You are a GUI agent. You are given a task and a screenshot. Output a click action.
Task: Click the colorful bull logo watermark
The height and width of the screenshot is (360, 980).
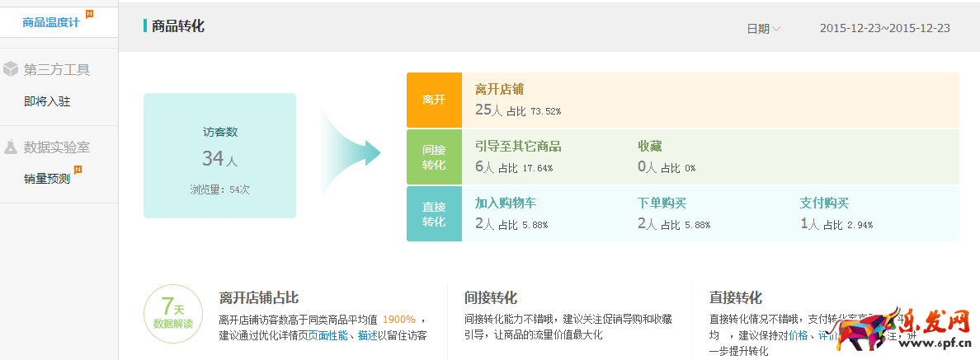(865, 332)
